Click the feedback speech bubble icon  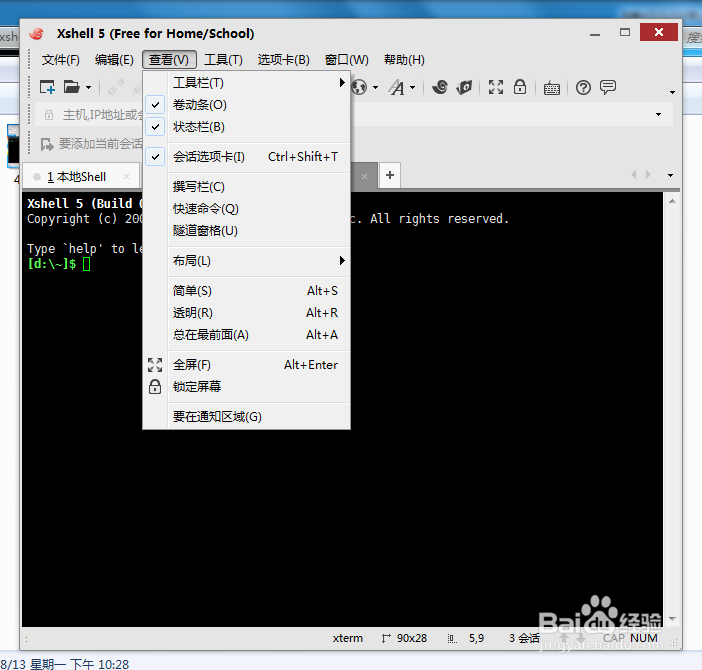tap(608, 87)
